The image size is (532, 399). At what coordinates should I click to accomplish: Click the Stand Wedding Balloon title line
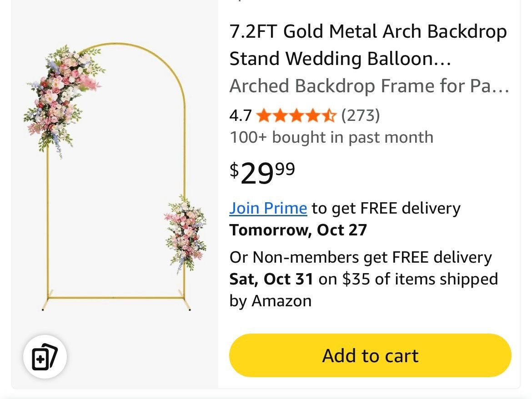(x=340, y=59)
